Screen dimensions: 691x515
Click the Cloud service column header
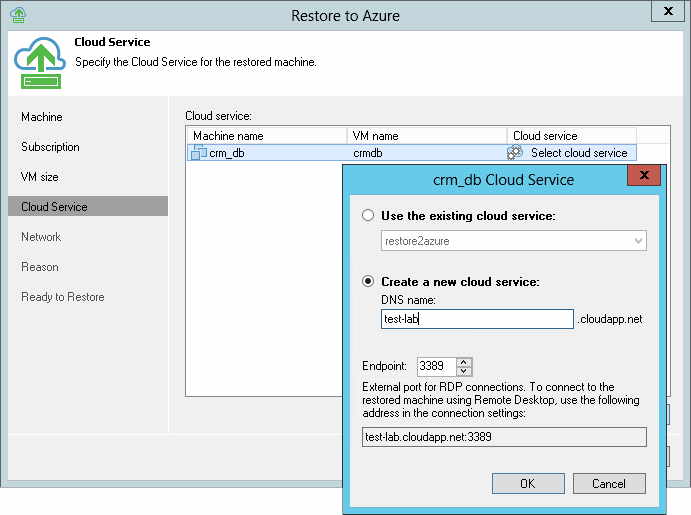(572, 136)
